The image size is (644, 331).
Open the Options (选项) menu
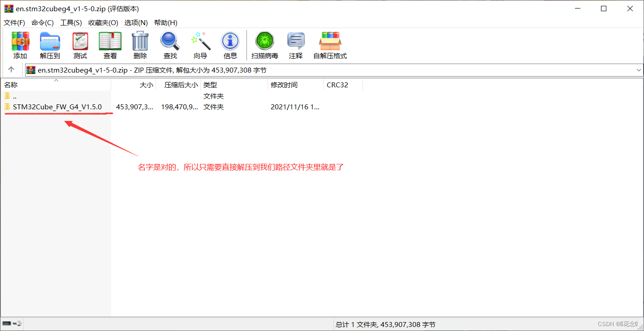(x=136, y=22)
